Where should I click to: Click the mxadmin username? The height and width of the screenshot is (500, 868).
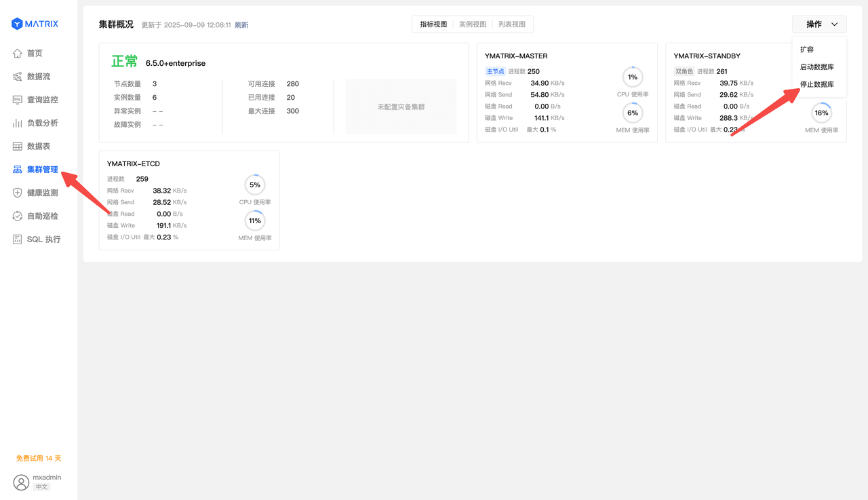47,478
